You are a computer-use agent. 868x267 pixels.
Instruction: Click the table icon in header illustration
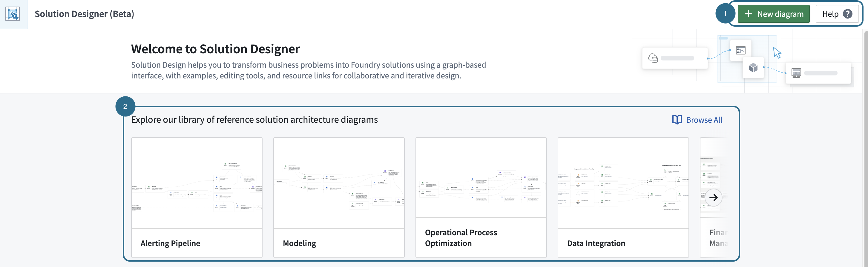[796, 73]
